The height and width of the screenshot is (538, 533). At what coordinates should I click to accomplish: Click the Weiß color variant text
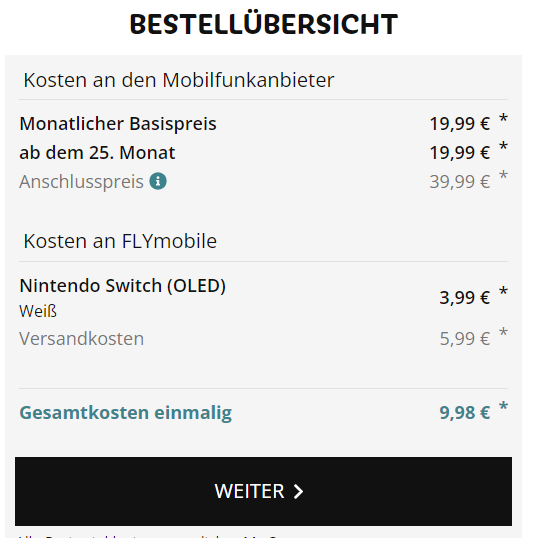(38, 311)
